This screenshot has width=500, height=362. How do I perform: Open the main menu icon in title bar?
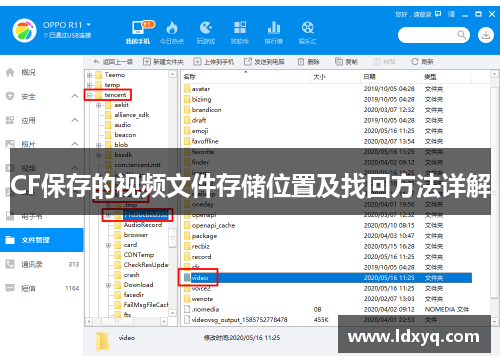(x=451, y=14)
